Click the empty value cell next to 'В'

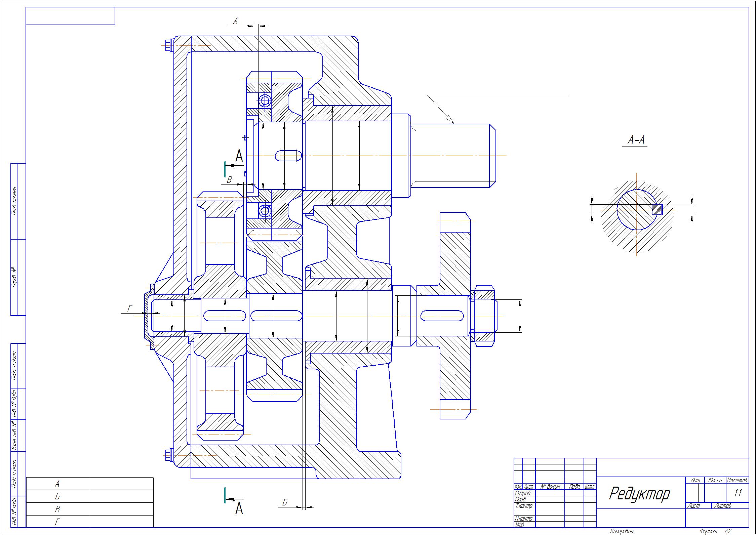121,509
